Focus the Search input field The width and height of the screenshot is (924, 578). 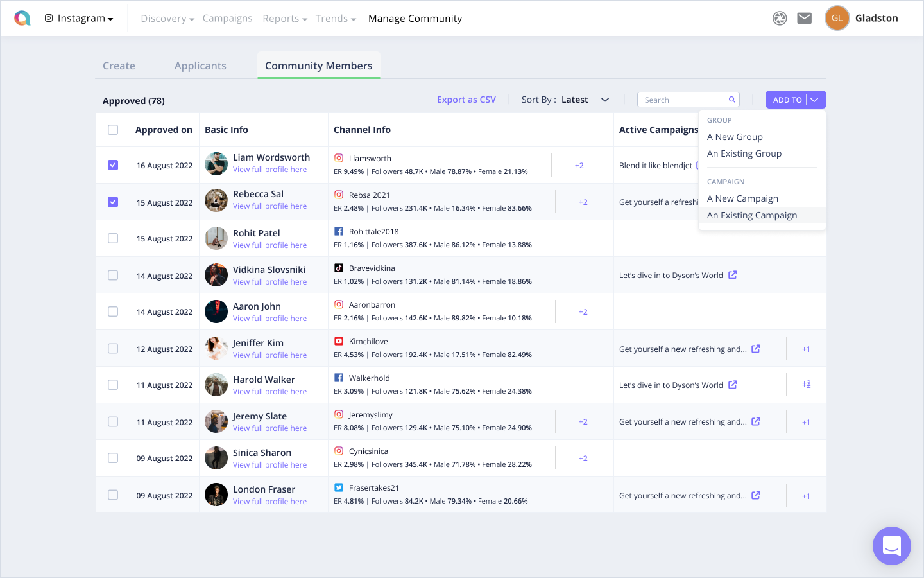[683, 100]
